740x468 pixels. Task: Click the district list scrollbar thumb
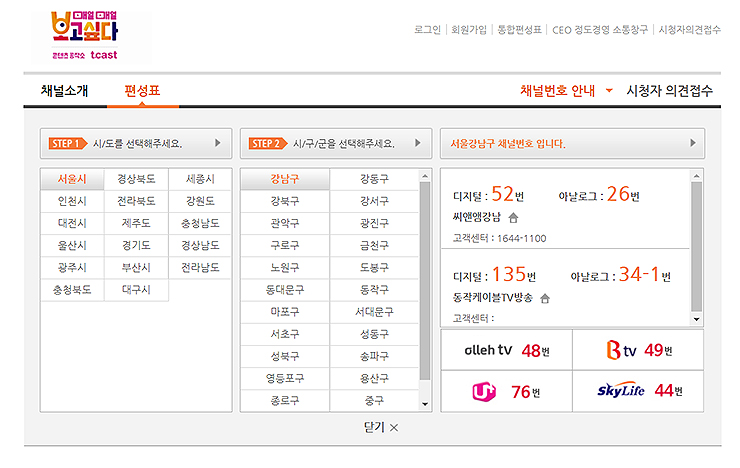[x=425, y=281]
